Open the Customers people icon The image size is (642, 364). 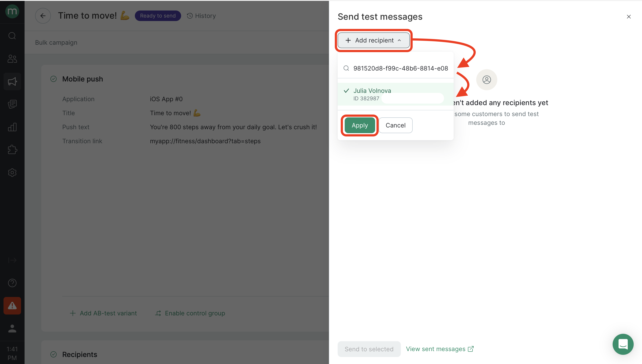click(x=12, y=59)
